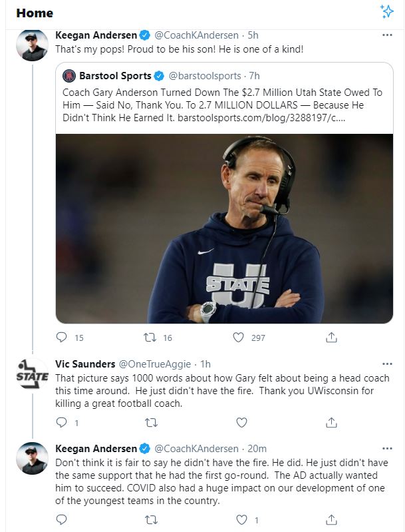Viewport: 405px width, 532px height.
Task: Open Vic Saunders' State logo avatar
Action: 32,374
